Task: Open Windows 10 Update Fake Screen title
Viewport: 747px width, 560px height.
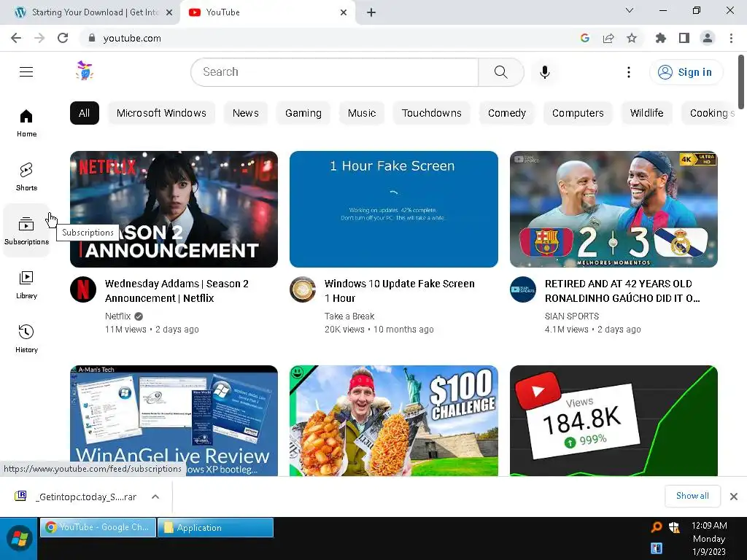Action: 399,290
